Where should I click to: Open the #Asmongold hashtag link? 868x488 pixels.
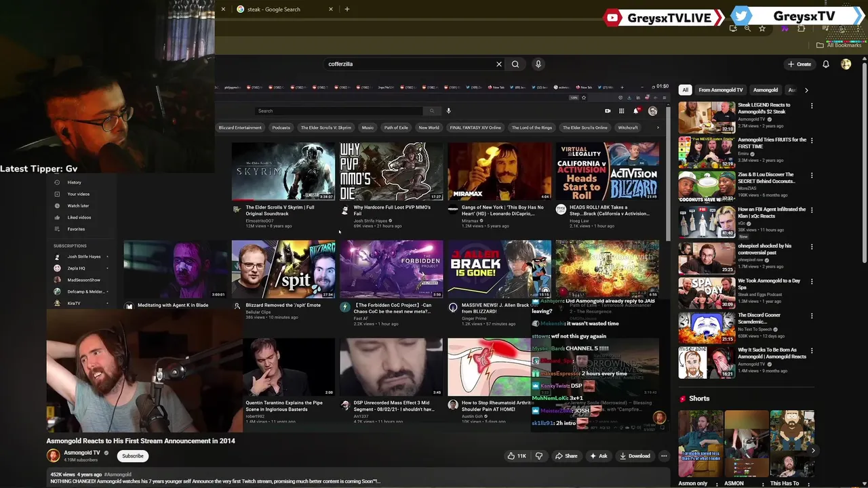[118, 474]
